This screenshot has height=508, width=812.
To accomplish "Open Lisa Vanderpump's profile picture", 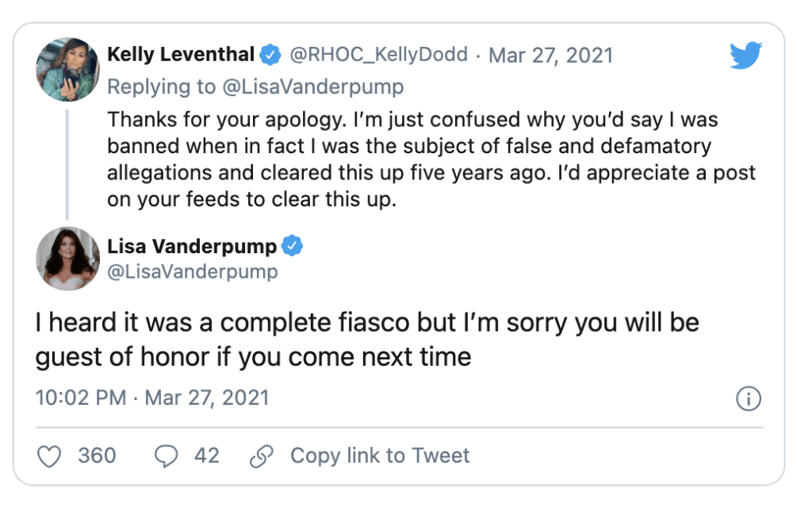I will tap(67, 259).
